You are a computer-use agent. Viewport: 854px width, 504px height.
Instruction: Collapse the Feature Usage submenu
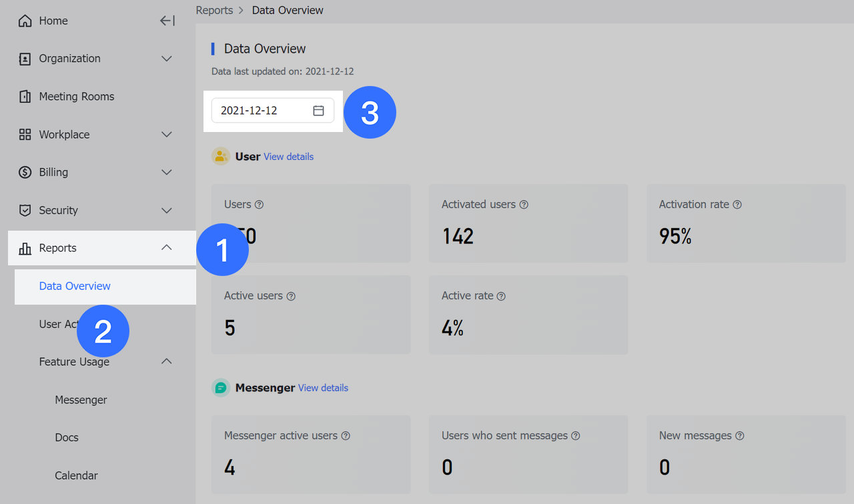166,361
